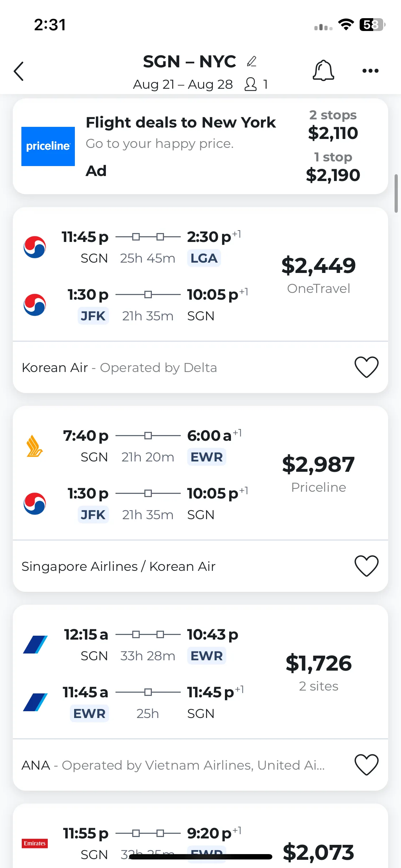Tap the Emirates airline logo

pos(35,843)
